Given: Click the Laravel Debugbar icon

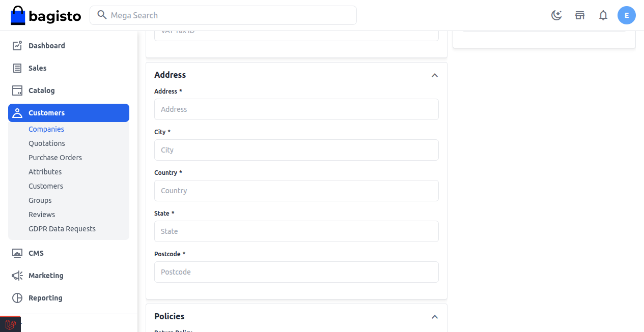Looking at the screenshot, I should [x=10, y=324].
